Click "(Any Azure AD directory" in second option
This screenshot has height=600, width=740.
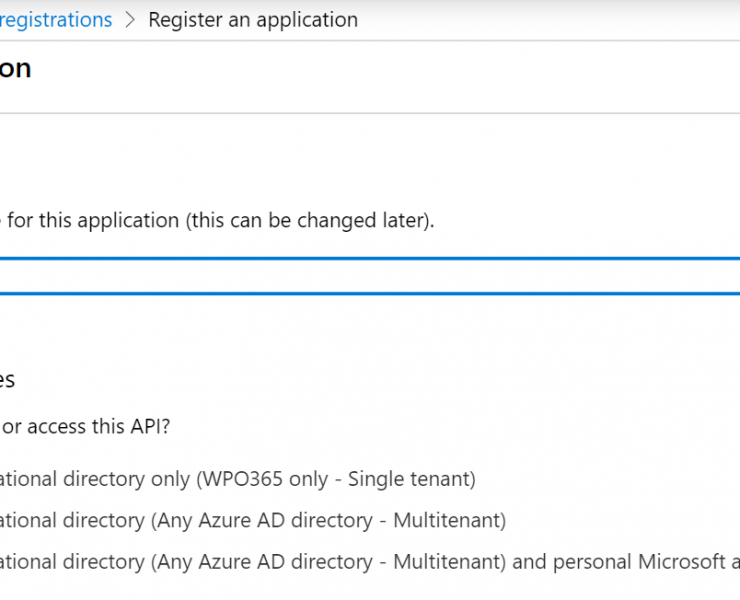[x=262, y=520]
